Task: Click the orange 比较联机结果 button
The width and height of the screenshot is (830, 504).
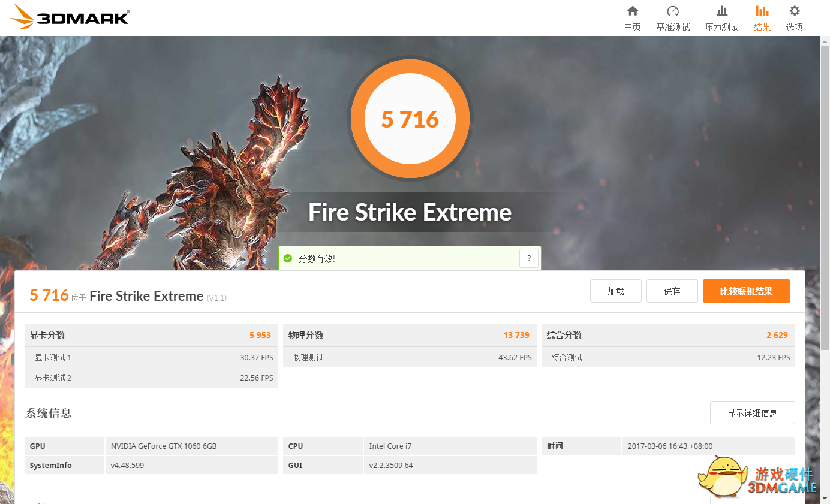Action: pos(747,291)
